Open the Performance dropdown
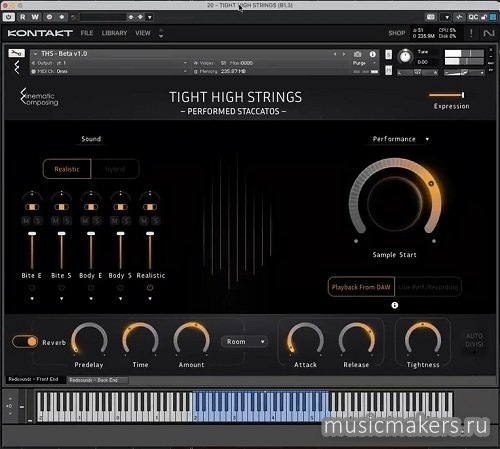Screen dimensions: 500x449 tap(400, 139)
